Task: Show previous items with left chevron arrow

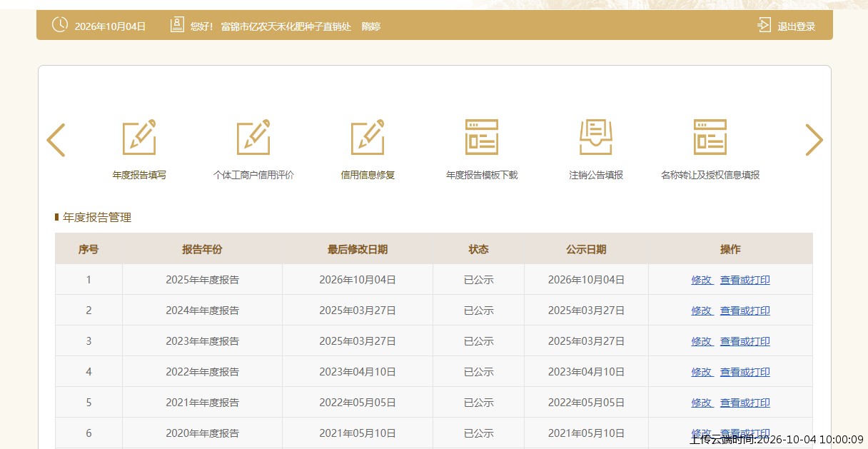Action: [56, 140]
